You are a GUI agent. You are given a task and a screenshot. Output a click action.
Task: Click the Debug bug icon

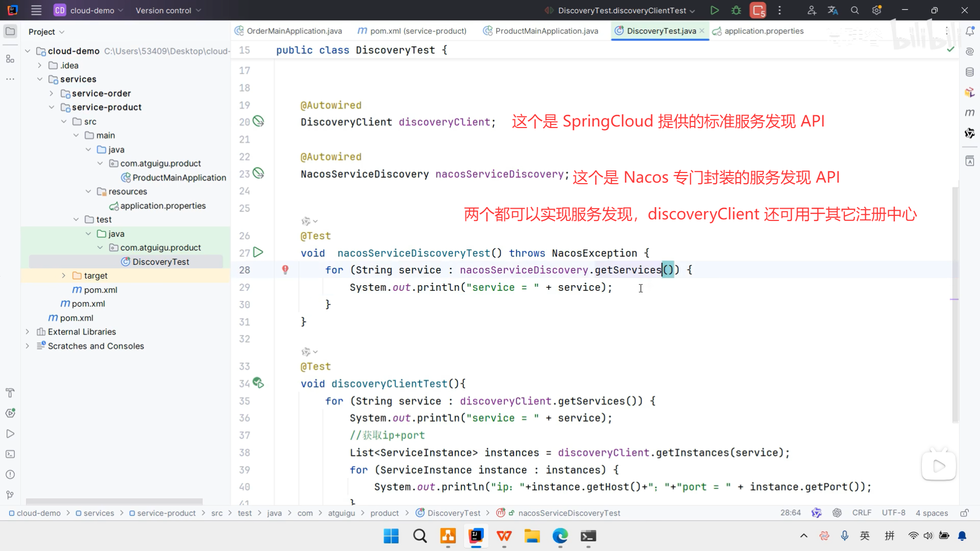tap(736, 10)
